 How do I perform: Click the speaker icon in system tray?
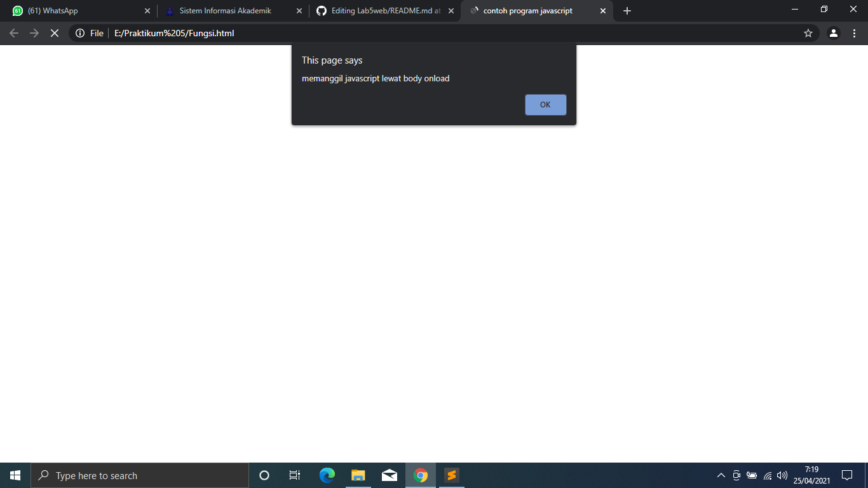[781, 475]
